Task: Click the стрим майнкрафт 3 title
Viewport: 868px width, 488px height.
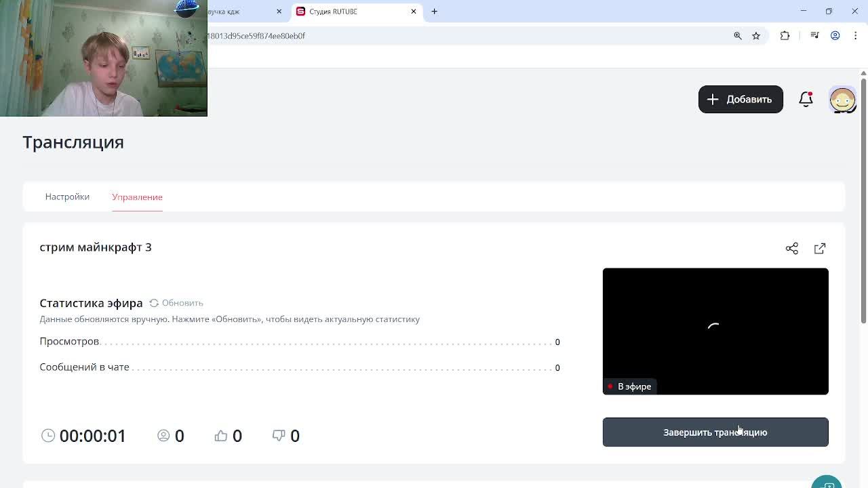Action: 96,247
